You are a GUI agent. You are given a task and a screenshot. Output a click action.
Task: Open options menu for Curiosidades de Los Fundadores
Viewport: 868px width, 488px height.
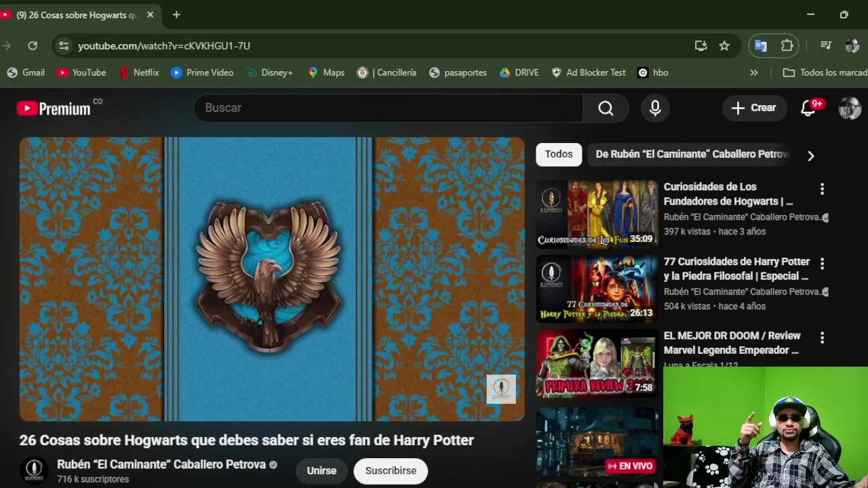click(822, 189)
